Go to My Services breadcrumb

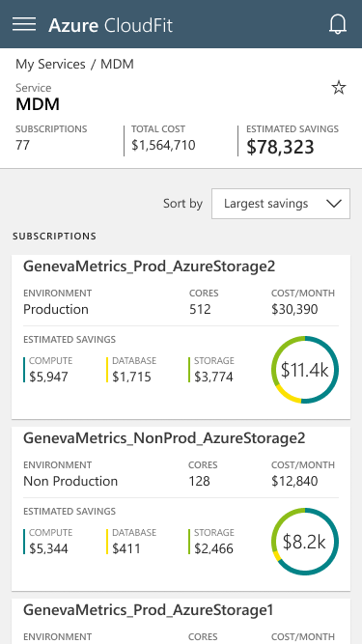[x=50, y=65]
